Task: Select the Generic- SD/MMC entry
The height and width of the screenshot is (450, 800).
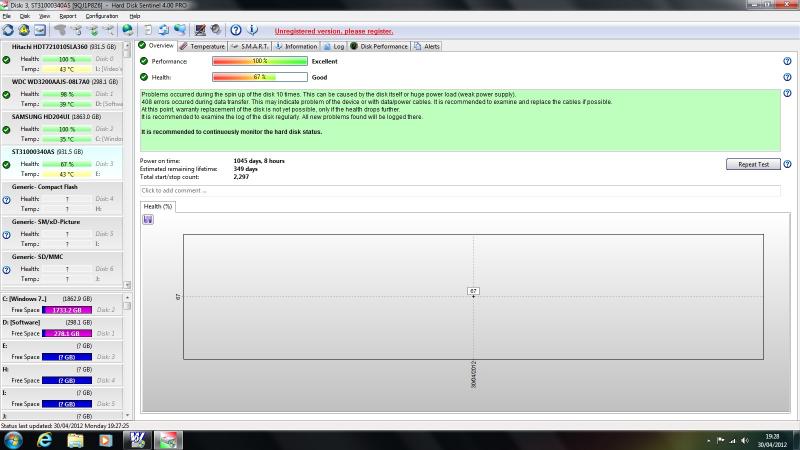Action: pos(62,268)
